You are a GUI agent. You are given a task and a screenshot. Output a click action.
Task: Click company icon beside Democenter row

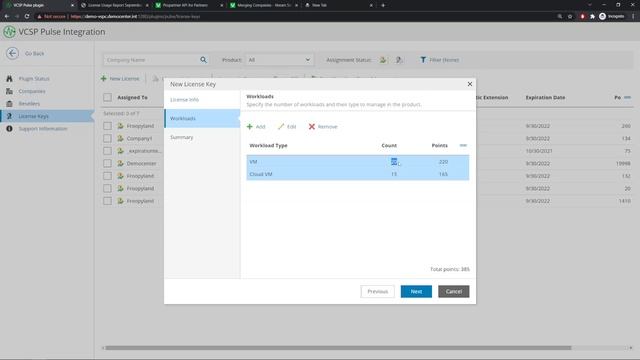point(120,163)
